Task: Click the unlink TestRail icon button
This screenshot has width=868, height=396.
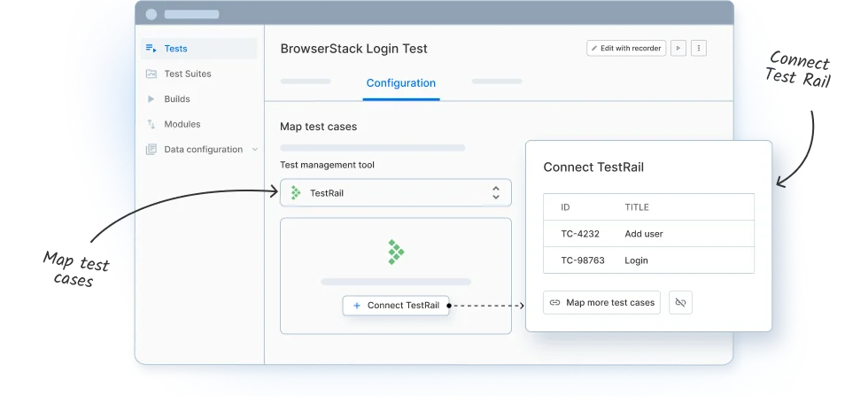Action: click(x=680, y=302)
